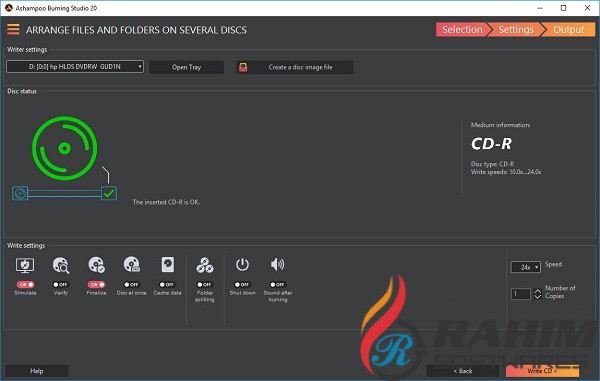Click Create a disc image file button
Viewport: 600px width, 381px height.
[294, 67]
